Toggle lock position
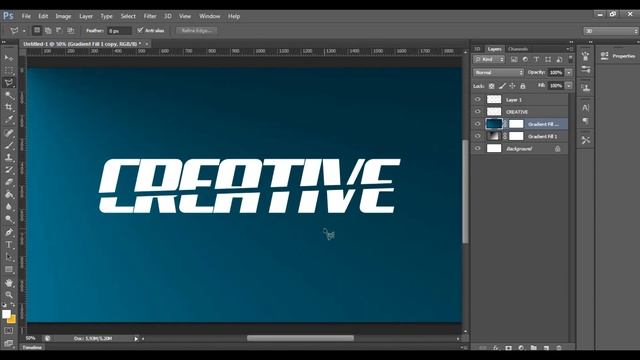Screen dimensions: 640x360 coord(512,86)
